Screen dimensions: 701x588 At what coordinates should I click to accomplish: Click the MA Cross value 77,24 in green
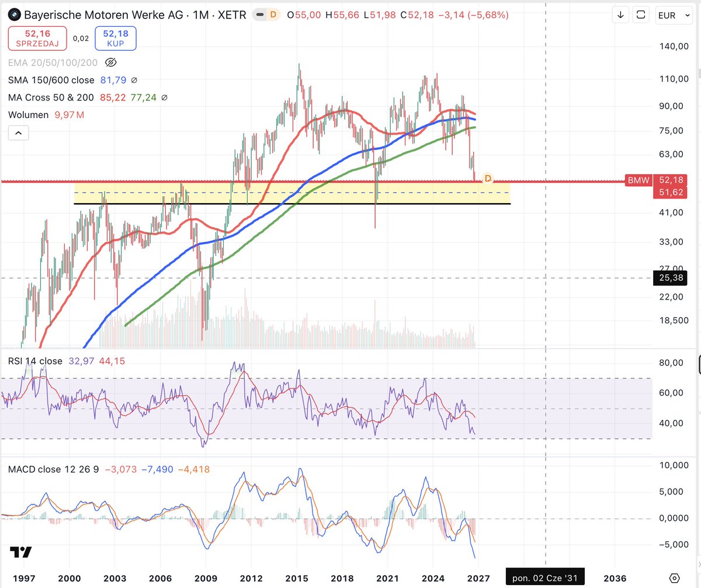[144, 98]
